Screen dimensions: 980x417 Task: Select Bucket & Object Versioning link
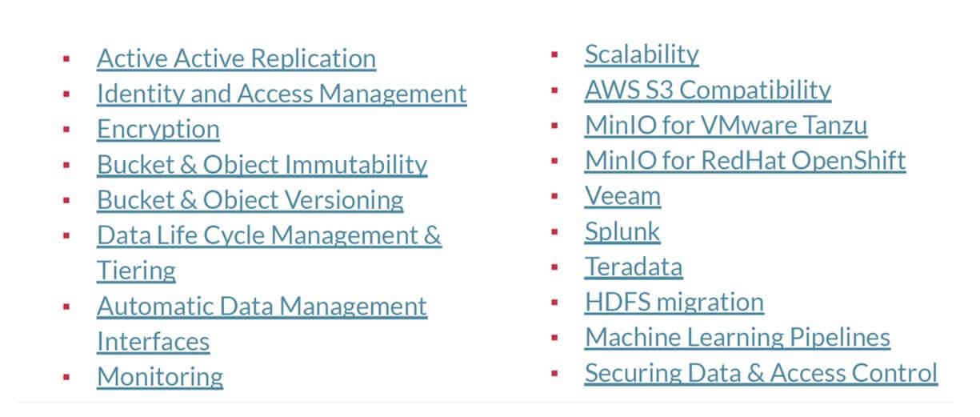pyautogui.click(x=250, y=199)
